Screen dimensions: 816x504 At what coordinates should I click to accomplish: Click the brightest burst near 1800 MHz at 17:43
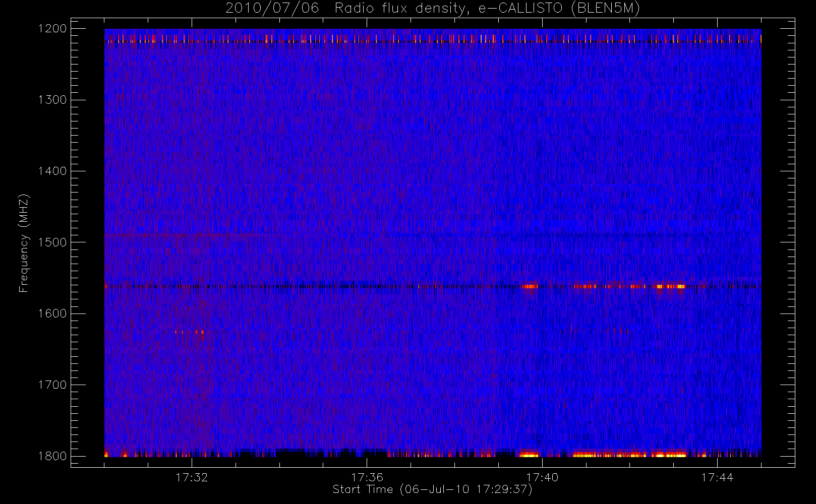pyautogui.click(x=669, y=455)
